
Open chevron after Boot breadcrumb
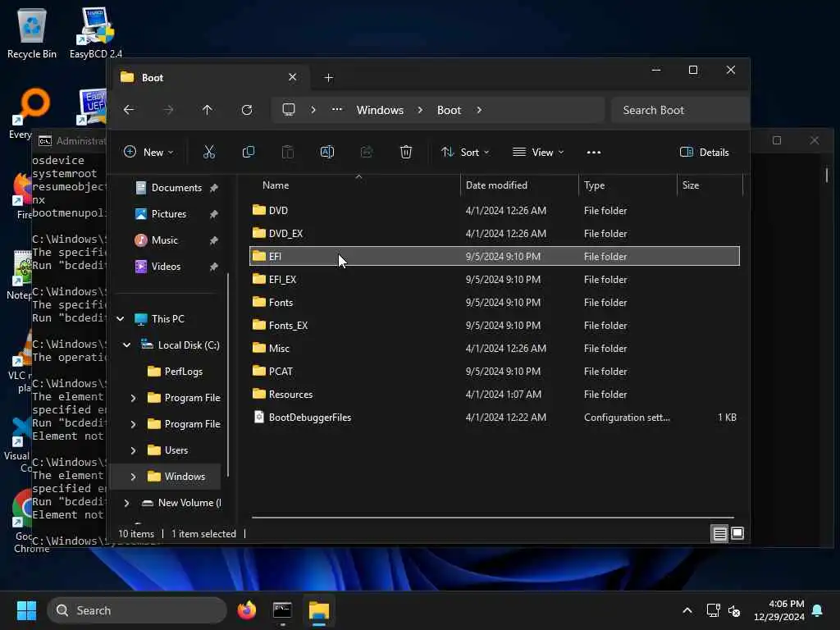click(x=479, y=110)
